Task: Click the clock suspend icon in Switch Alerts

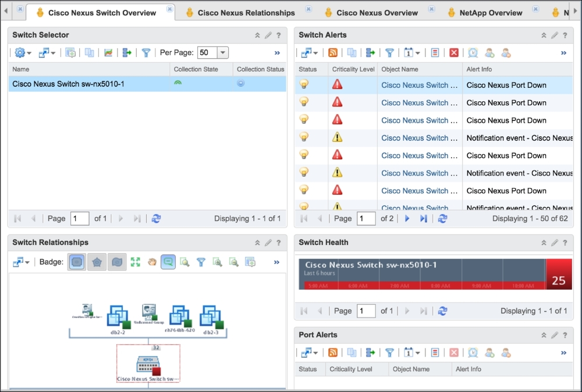Action: coord(473,53)
